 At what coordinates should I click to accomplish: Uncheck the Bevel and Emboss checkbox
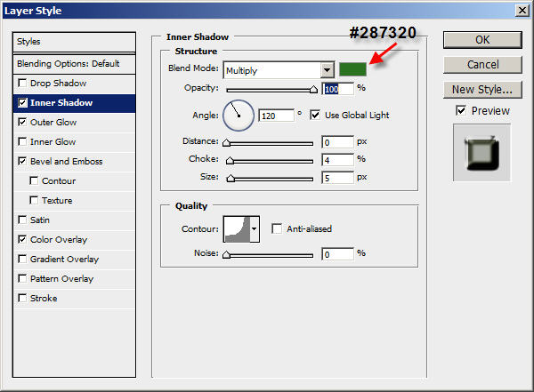(x=22, y=161)
